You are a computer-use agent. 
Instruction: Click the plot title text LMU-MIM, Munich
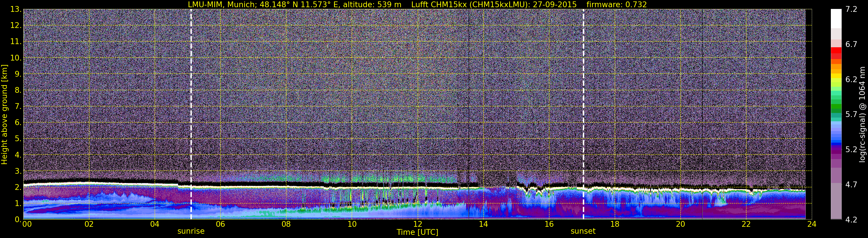(222, 4)
